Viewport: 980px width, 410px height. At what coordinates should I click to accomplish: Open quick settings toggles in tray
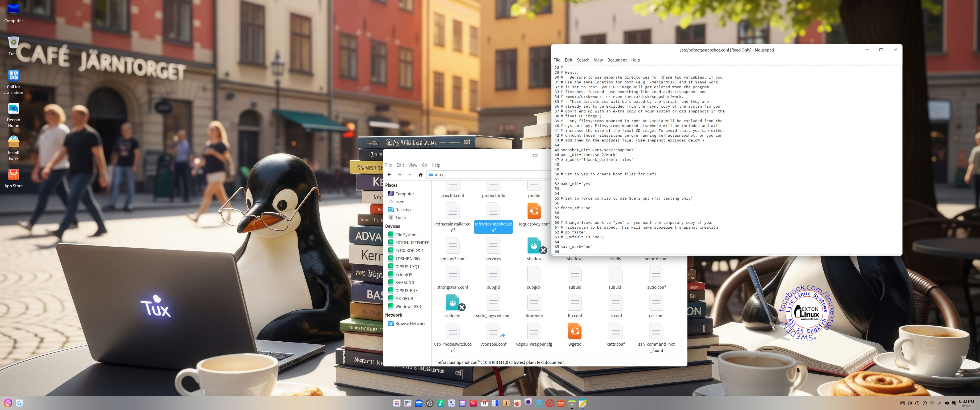point(954,403)
